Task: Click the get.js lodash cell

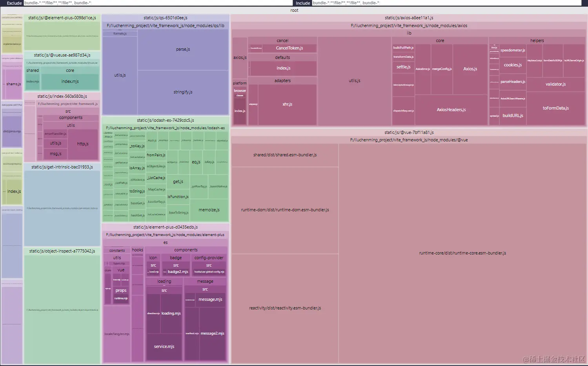Action: pyautogui.click(x=178, y=182)
